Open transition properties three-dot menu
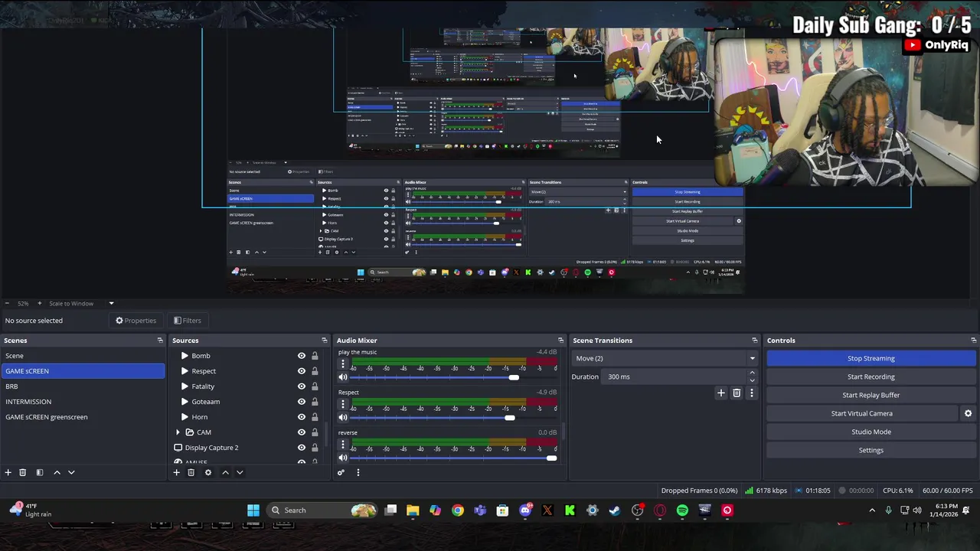980x551 pixels. click(x=751, y=393)
